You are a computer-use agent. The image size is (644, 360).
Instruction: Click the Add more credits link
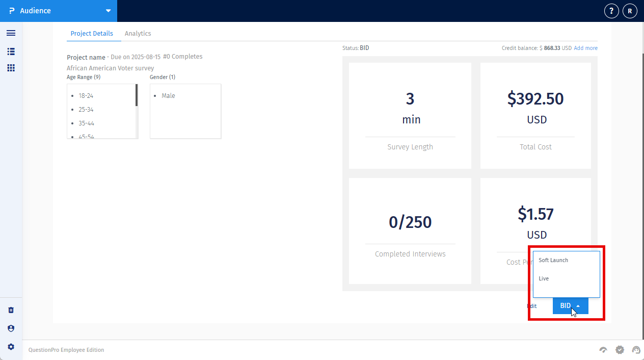coord(585,47)
